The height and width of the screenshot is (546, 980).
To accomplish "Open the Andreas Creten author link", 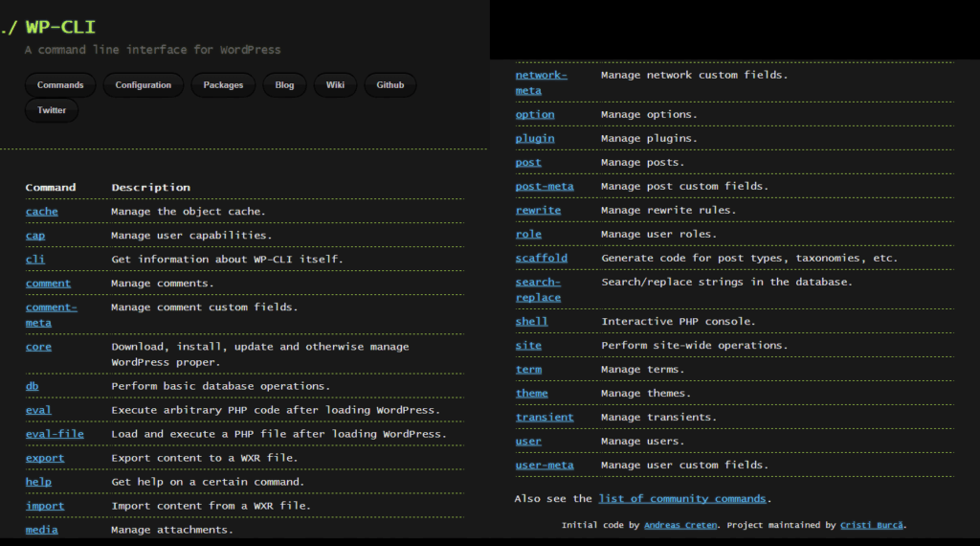I will [x=680, y=525].
